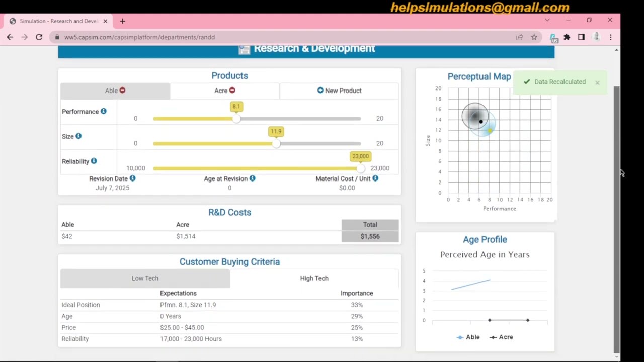Dismiss the Data Recalculated notification
The image size is (644, 362).
[x=597, y=83]
